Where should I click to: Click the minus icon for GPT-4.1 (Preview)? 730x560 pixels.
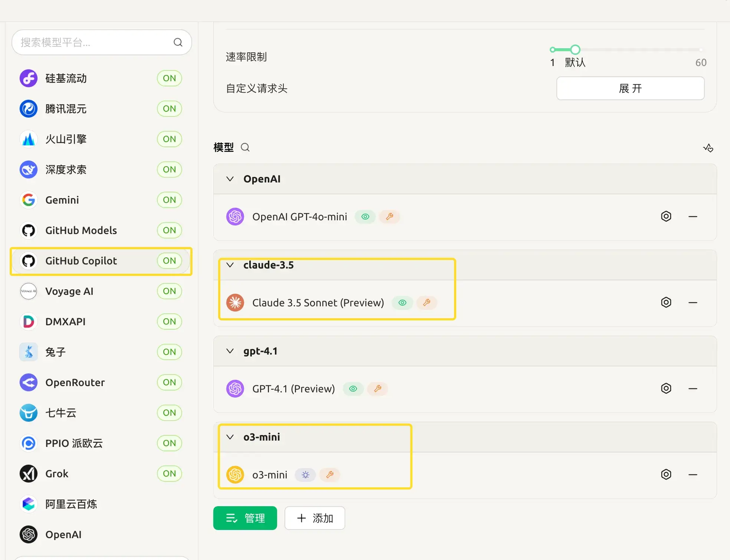pos(693,389)
